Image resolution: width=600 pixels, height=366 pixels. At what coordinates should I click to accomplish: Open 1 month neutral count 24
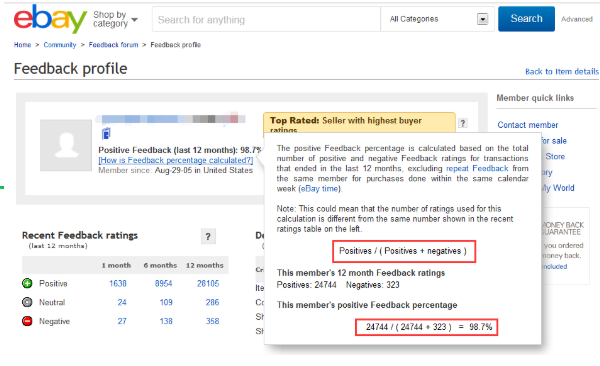(x=122, y=302)
